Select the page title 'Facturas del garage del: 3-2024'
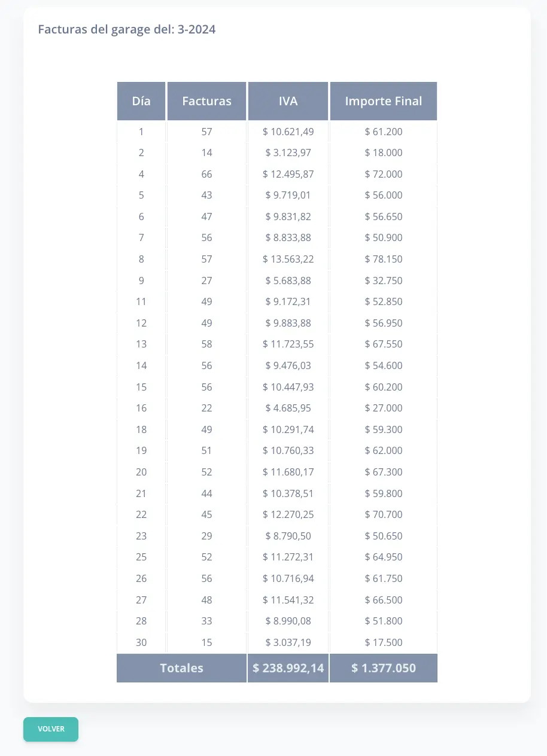Image resolution: width=547 pixels, height=756 pixels. pyautogui.click(x=127, y=29)
